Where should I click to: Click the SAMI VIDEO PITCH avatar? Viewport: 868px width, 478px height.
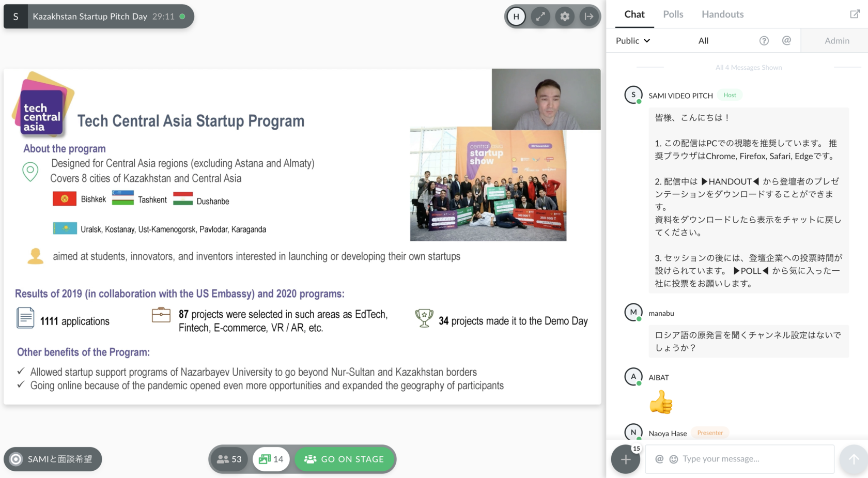click(633, 95)
